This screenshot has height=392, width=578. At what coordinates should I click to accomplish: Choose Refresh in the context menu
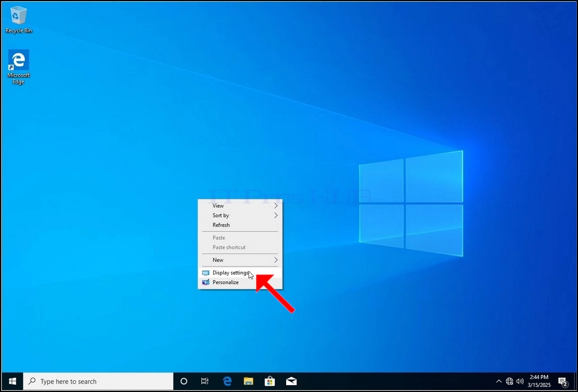[x=240, y=225]
